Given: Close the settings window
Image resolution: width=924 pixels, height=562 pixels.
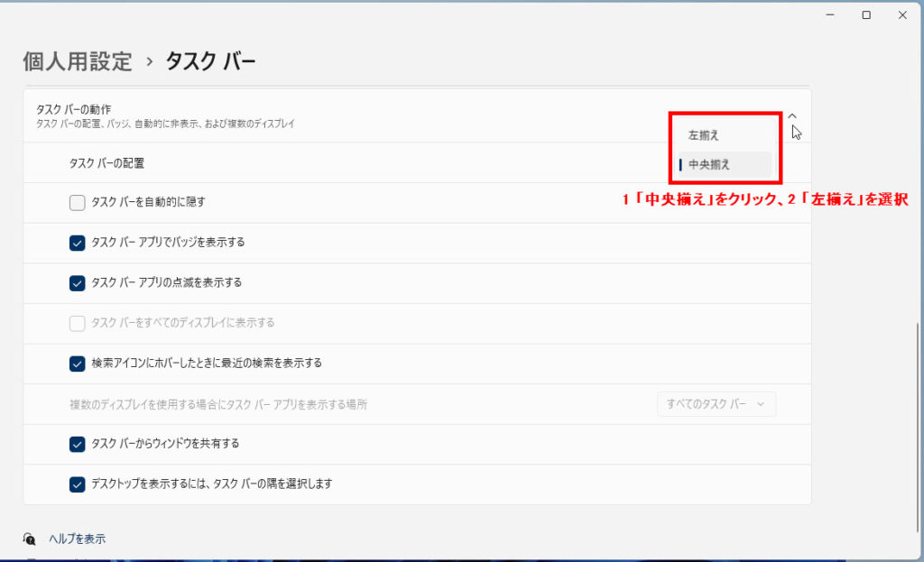Looking at the screenshot, I should (x=901, y=14).
